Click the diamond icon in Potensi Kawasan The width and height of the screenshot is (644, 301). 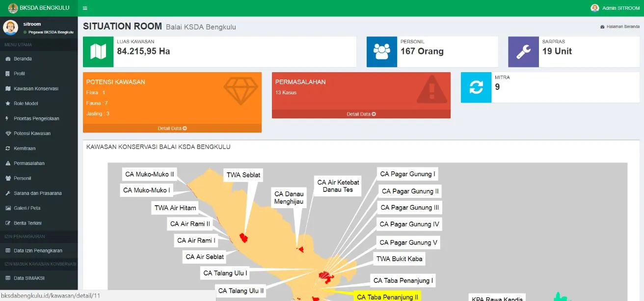(241, 90)
